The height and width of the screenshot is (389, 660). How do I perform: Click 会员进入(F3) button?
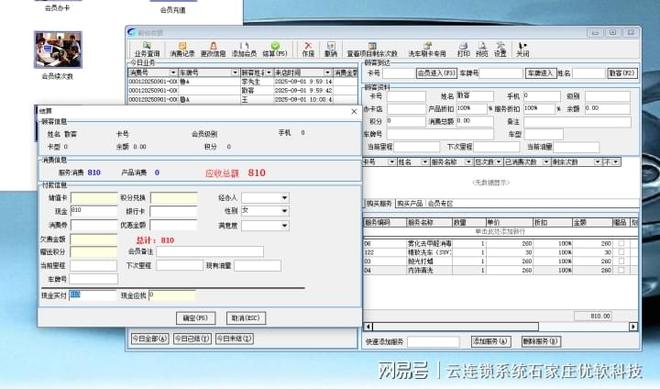coord(436,73)
